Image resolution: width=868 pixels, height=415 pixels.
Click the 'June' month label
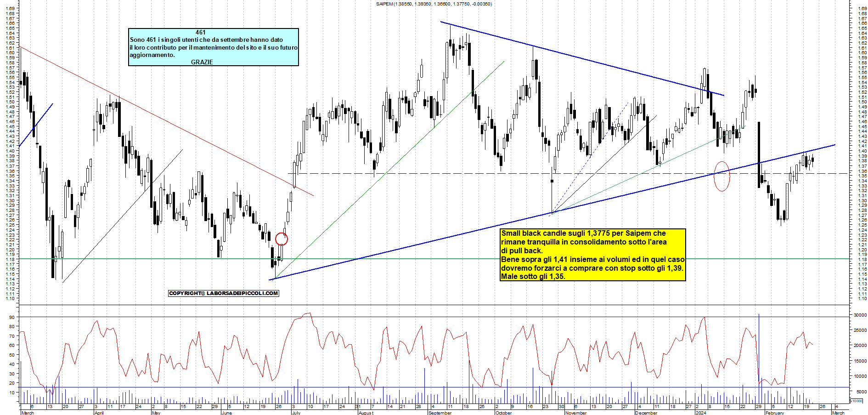[226, 413]
